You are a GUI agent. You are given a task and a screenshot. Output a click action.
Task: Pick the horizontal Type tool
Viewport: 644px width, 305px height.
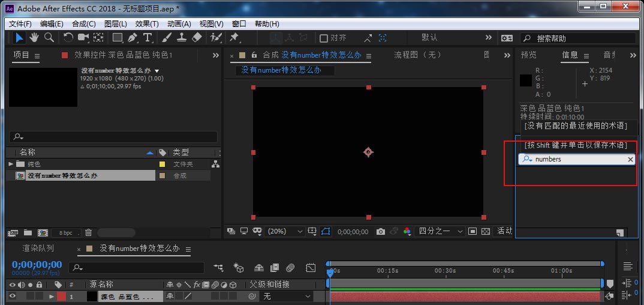pyautogui.click(x=147, y=38)
